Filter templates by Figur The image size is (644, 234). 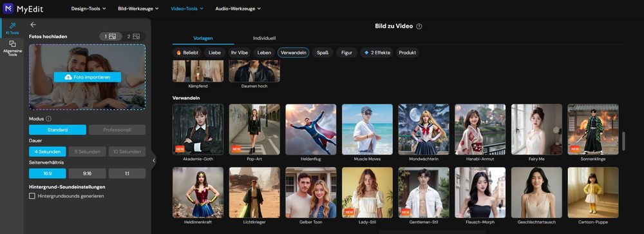click(x=346, y=53)
